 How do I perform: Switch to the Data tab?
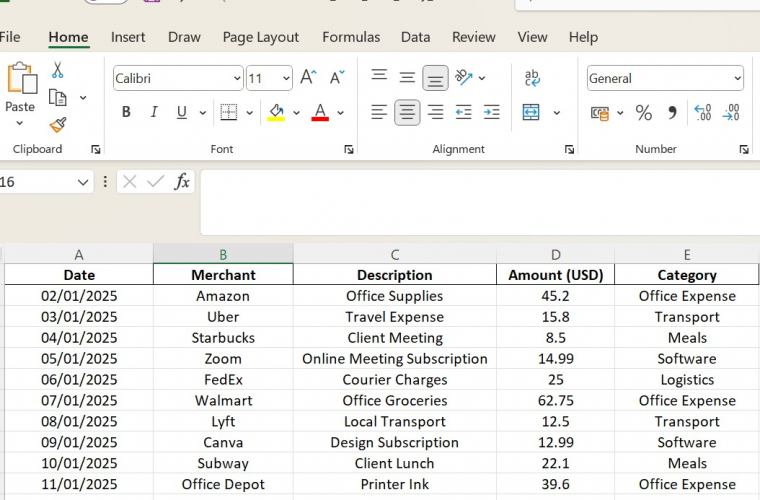click(x=415, y=37)
